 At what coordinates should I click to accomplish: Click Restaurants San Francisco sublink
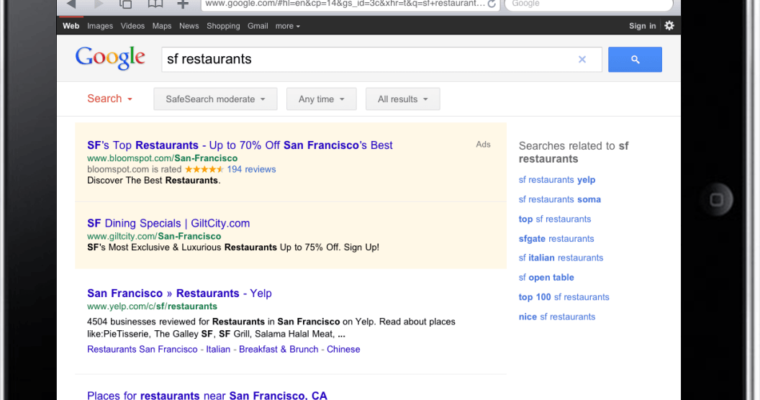click(x=142, y=349)
